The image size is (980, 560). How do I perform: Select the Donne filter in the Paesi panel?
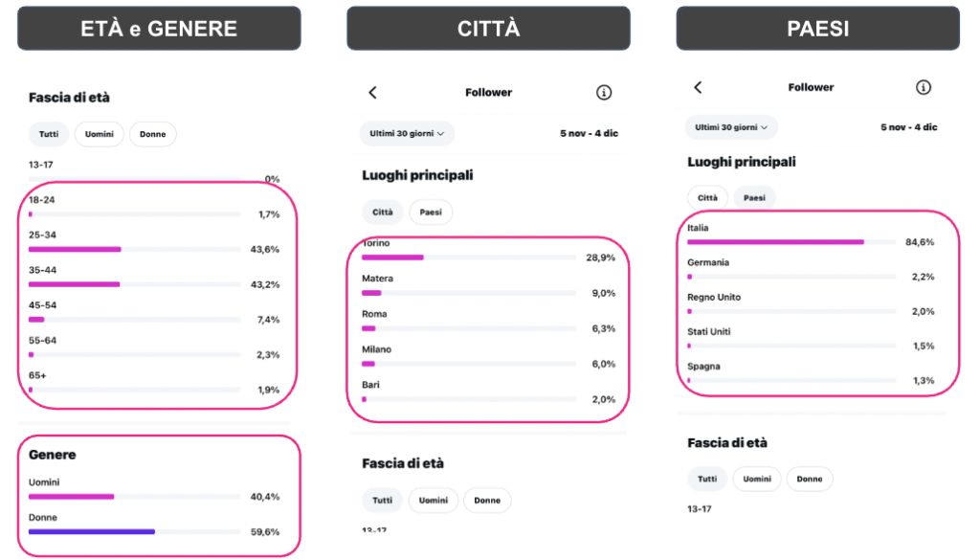pos(810,479)
